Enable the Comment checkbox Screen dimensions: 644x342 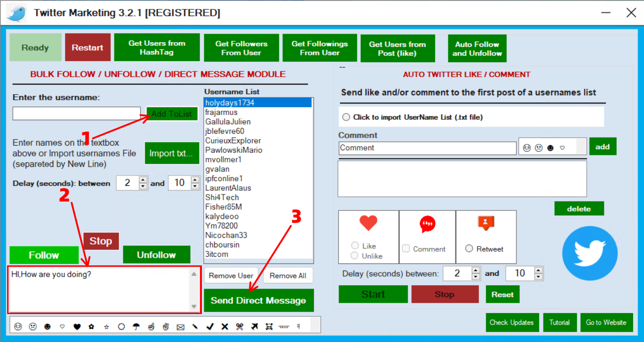[x=406, y=249]
